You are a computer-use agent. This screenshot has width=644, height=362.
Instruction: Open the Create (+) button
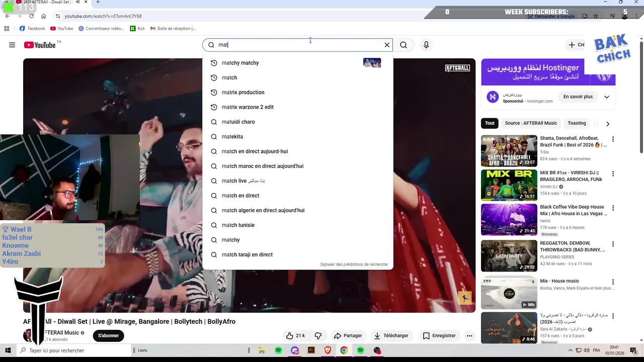[577, 45]
